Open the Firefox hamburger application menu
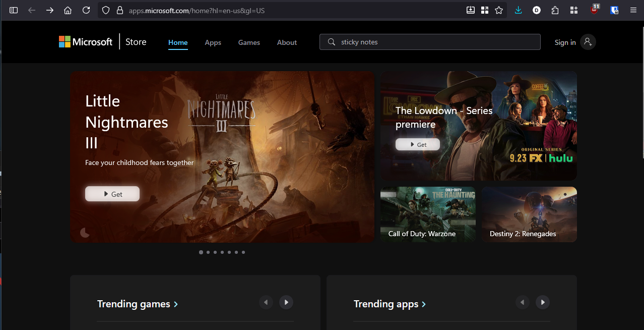 click(x=633, y=10)
